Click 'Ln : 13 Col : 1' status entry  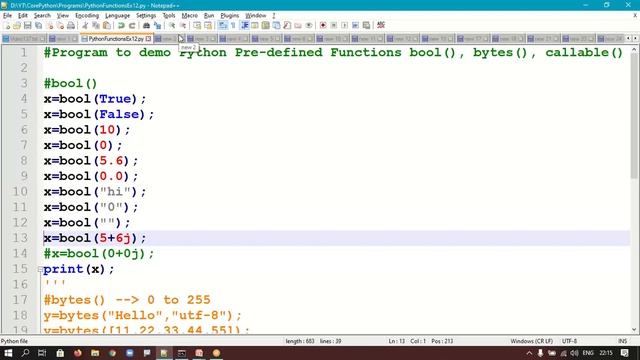point(407,341)
